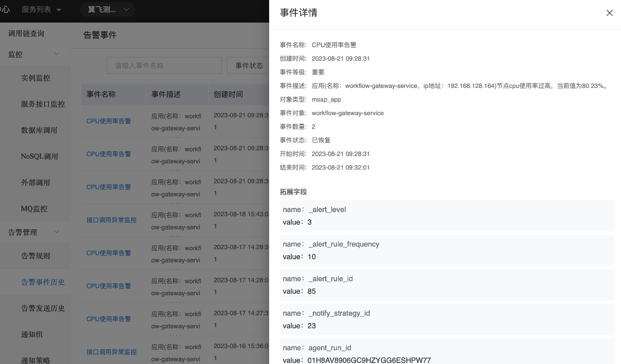Select 告警事件历史 menu item
Image resolution: width=621 pixels, height=364 pixels.
[x=43, y=282]
